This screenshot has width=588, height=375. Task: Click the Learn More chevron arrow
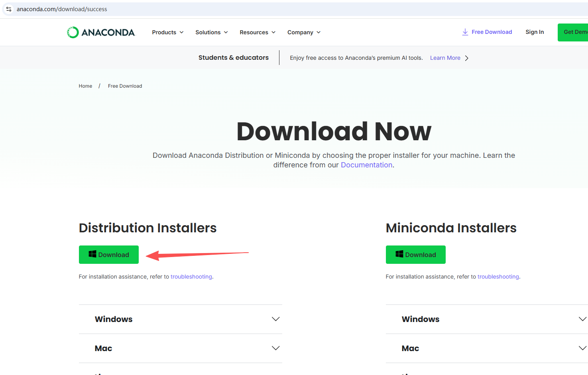[466, 58]
